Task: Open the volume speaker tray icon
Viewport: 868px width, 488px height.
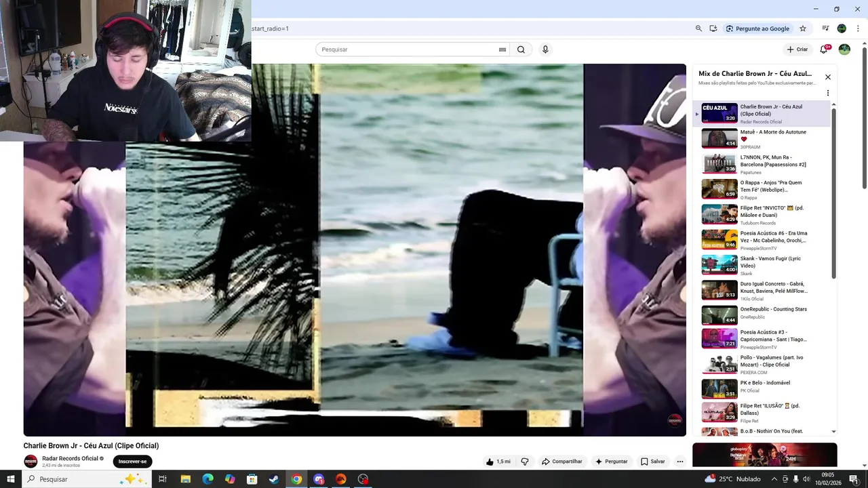Action: pyautogui.click(x=806, y=479)
